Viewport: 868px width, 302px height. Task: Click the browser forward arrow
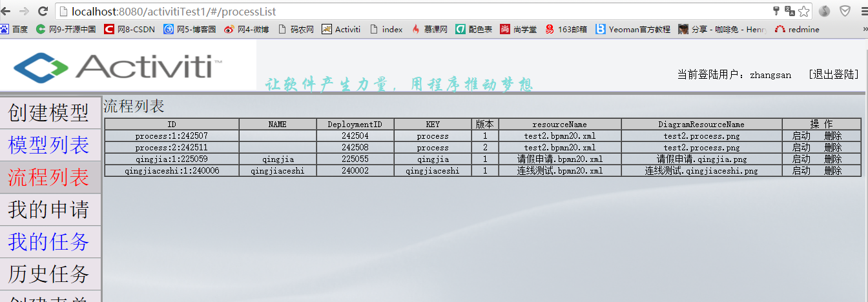pos(25,11)
